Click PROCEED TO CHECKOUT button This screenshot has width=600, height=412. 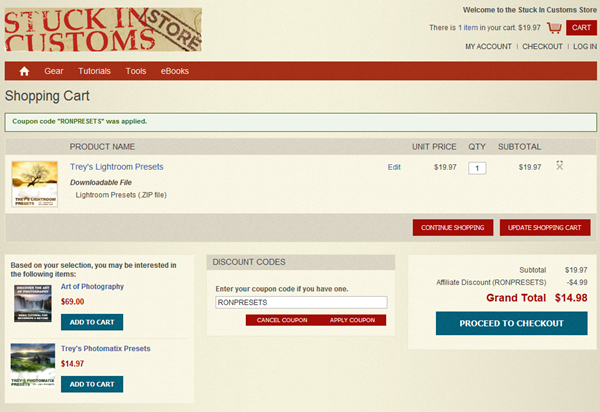512,323
